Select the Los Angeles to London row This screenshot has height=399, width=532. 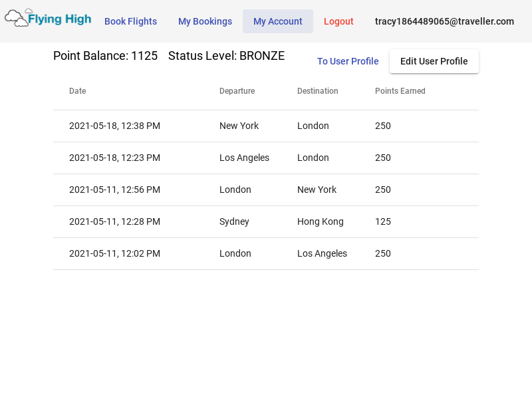pyautogui.click(x=266, y=158)
